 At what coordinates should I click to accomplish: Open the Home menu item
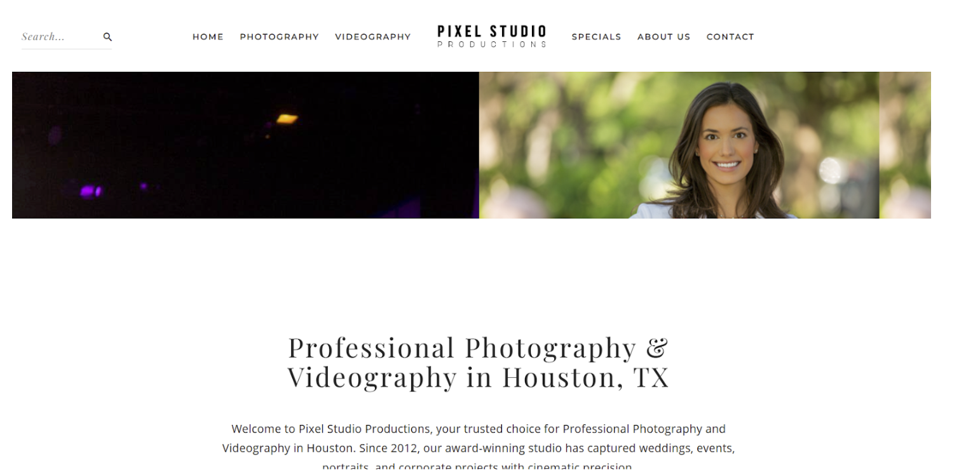[x=208, y=37]
